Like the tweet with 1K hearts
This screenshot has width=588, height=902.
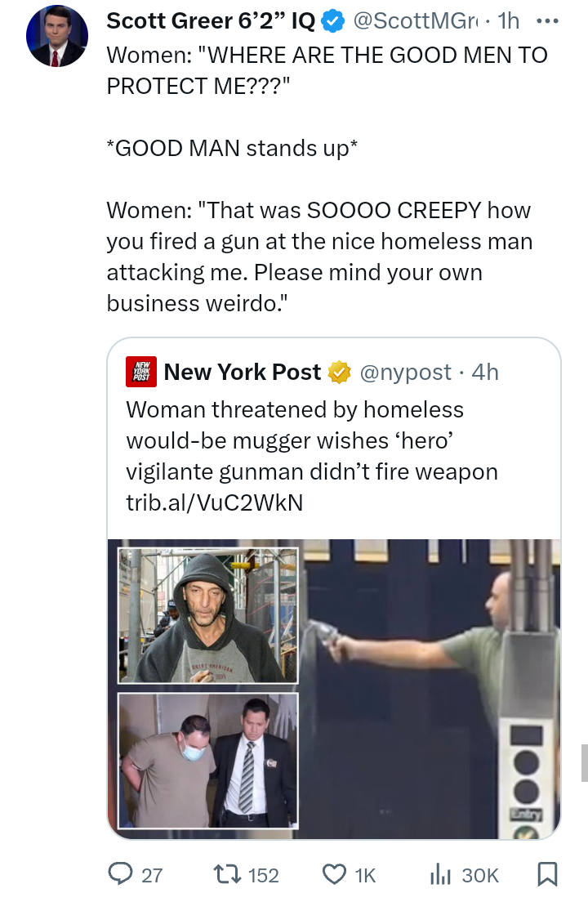click(335, 875)
